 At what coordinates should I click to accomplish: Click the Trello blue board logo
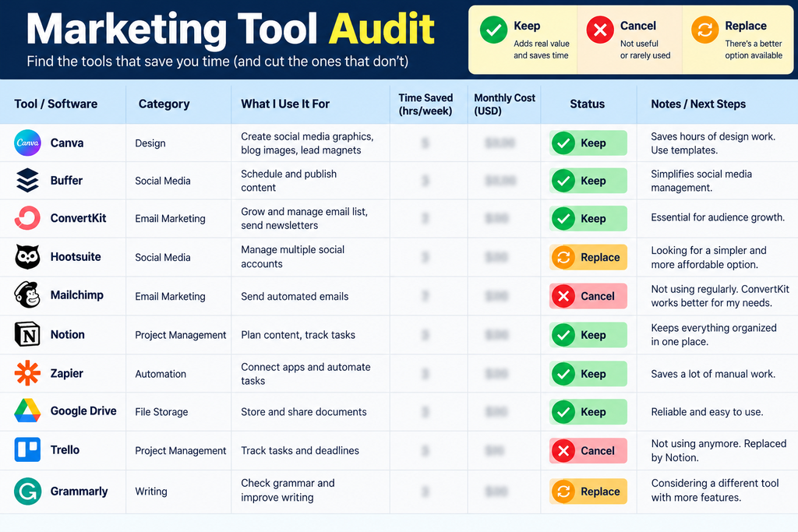click(27, 449)
